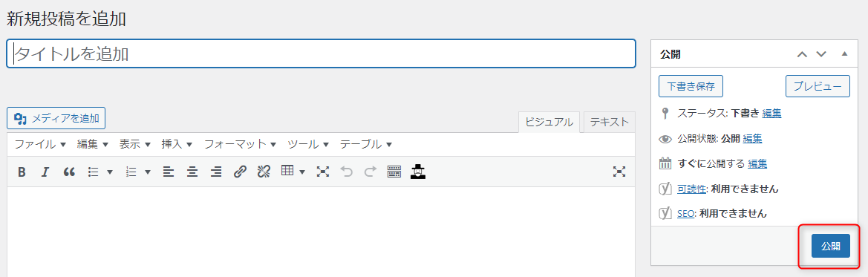Center align the text
868x277 pixels.
click(x=192, y=172)
